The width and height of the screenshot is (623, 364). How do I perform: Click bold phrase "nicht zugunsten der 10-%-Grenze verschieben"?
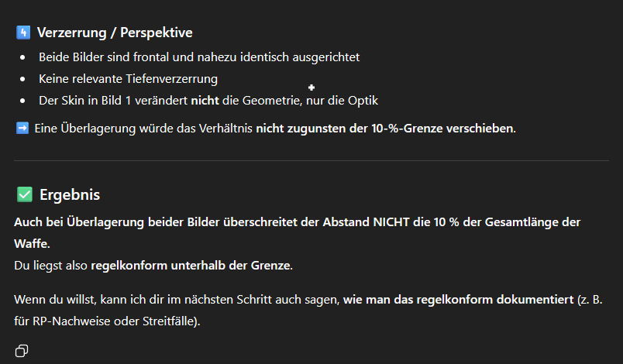click(x=384, y=128)
